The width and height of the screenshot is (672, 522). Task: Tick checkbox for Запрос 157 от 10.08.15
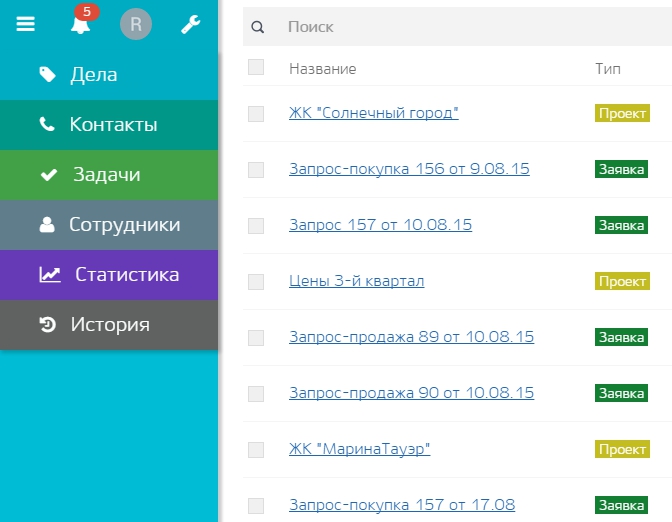256,226
